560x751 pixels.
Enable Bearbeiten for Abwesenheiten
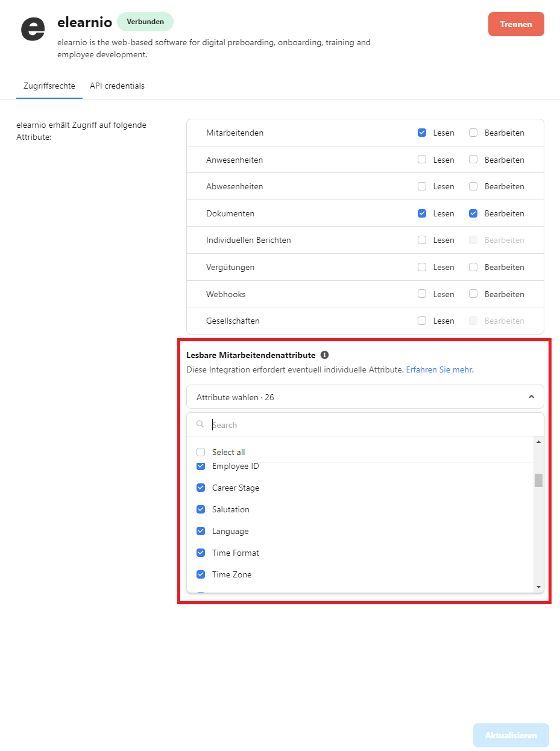[473, 186]
